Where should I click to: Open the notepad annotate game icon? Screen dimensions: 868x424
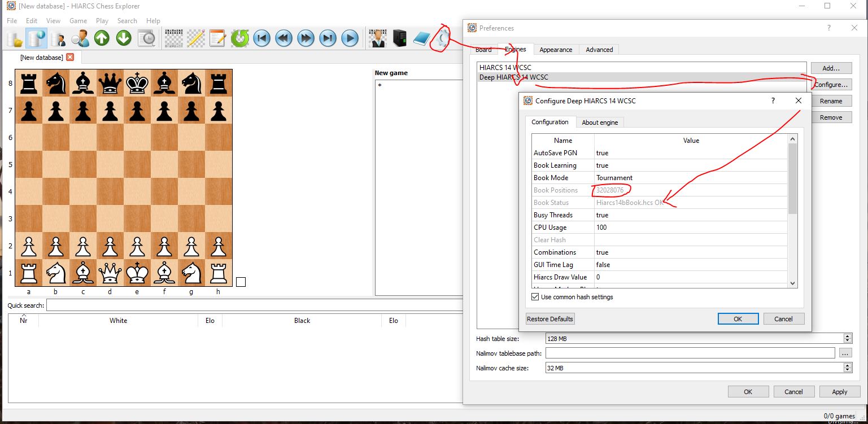(x=217, y=38)
